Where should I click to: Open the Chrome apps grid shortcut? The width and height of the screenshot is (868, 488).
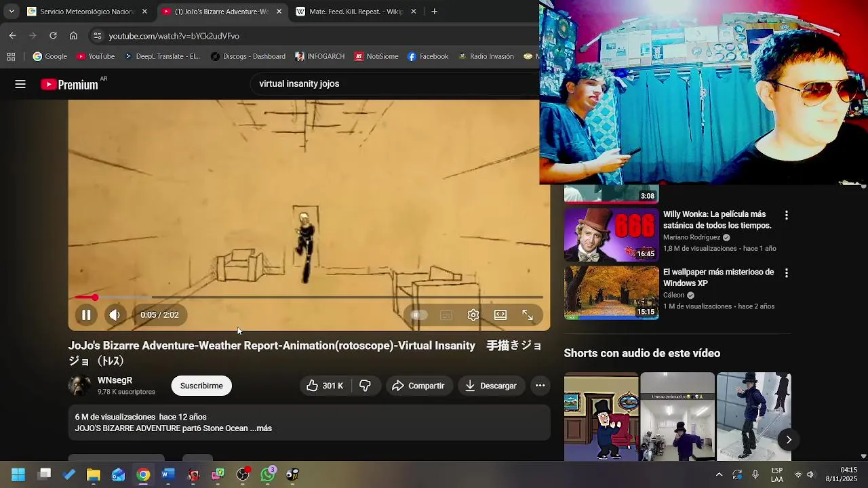point(11,56)
